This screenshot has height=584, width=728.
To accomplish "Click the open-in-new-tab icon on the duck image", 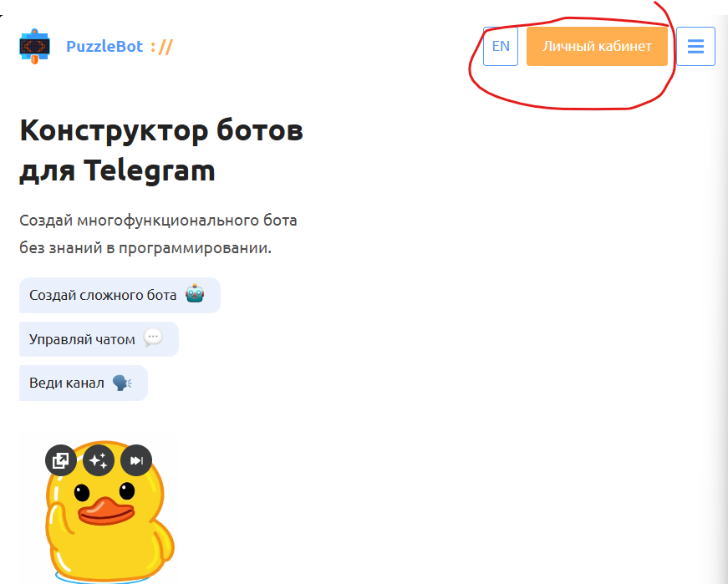I will [60, 460].
